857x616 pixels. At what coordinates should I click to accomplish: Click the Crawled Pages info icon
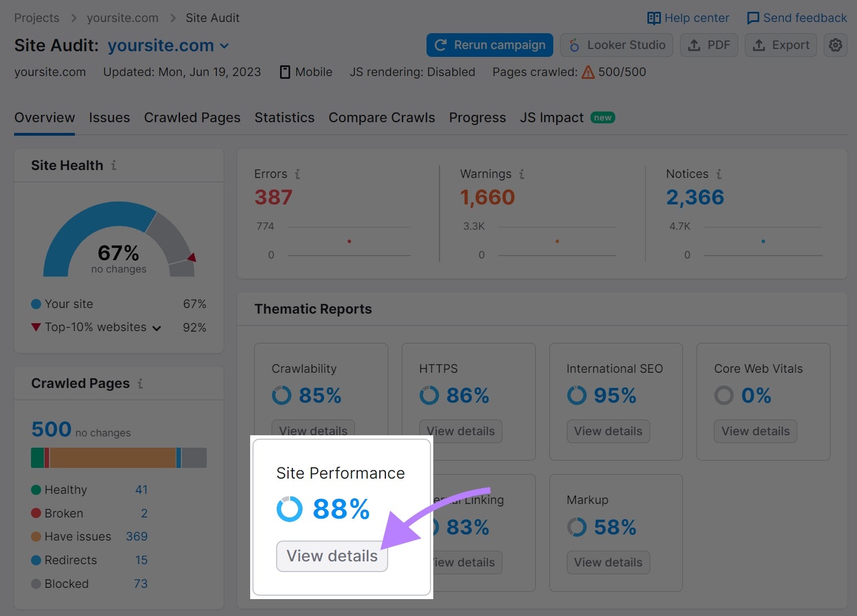click(140, 383)
